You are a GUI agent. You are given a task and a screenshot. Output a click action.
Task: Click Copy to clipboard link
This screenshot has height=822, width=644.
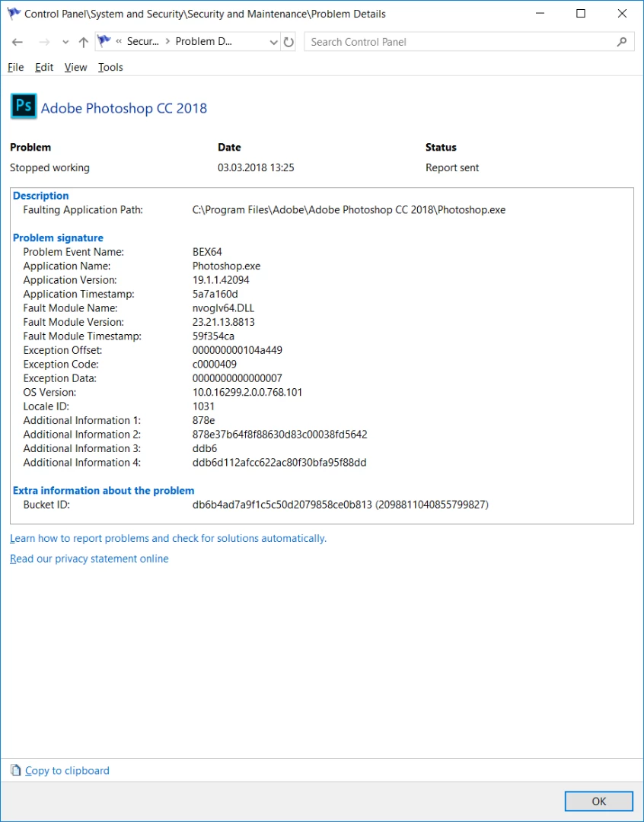click(x=67, y=770)
